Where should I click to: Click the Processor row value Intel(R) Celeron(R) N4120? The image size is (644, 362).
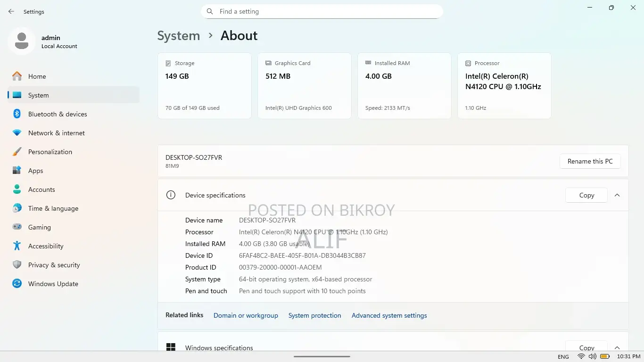point(314,232)
